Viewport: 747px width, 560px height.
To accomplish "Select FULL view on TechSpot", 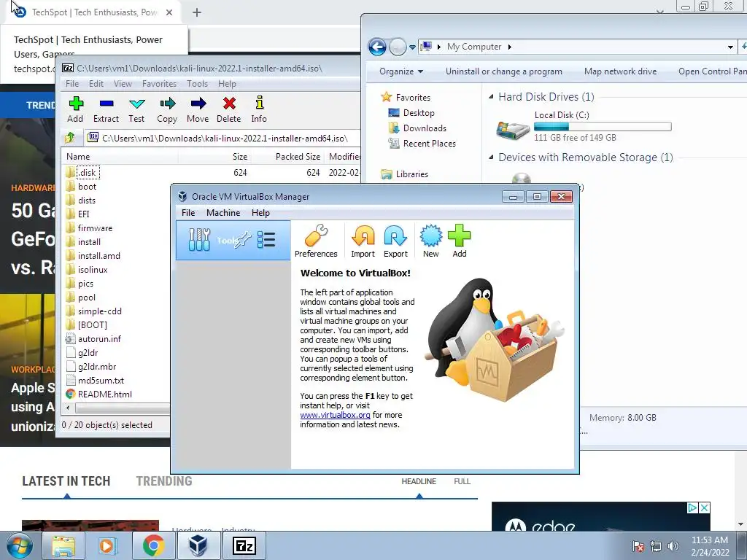I will pos(462,481).
